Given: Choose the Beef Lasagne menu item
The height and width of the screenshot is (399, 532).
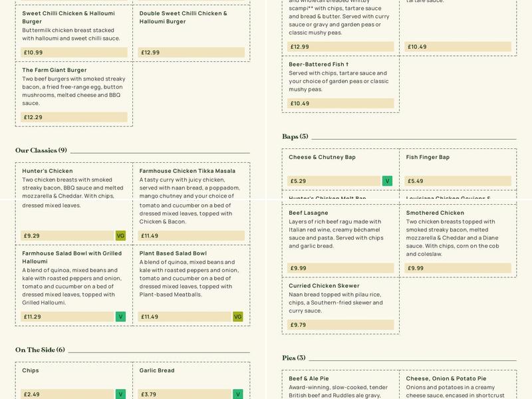Looking at the screenshot, I should pos(309,213).
